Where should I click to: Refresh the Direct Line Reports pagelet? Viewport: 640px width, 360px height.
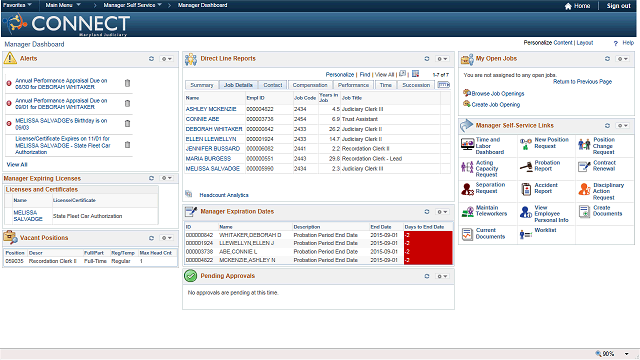pos(427,59)
